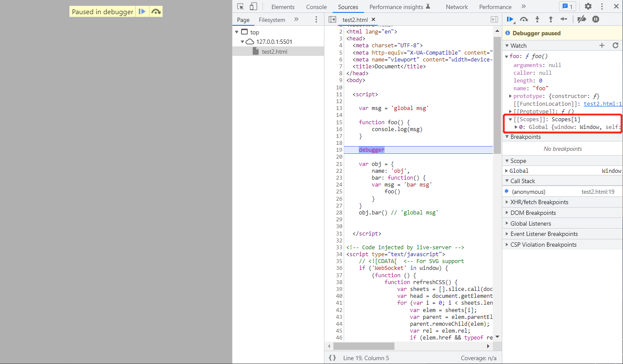Switch to the Sources tab
Image resolution: width=623 pixels, height=364 pixels.
(x=348, y=7)
